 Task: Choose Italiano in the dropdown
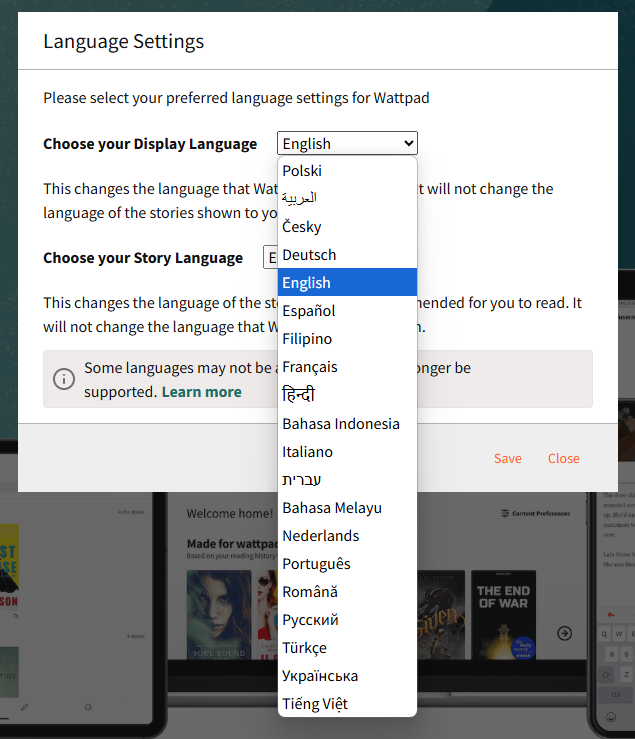(347, 452)
